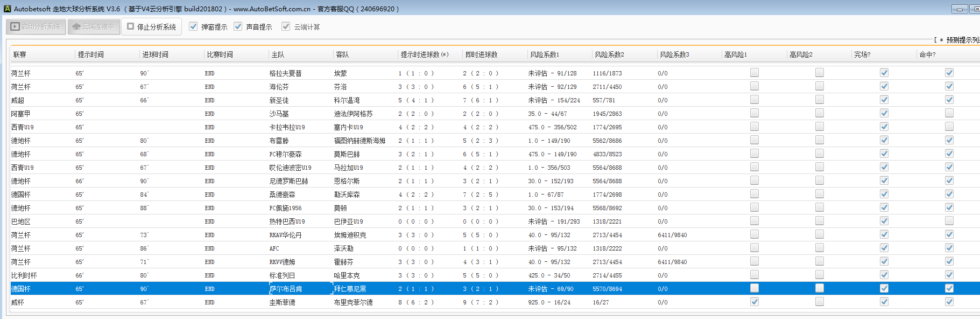Screen dimensions: 980x319
Task: Minimize the Autobetsoft window
Action: [960, 9]
